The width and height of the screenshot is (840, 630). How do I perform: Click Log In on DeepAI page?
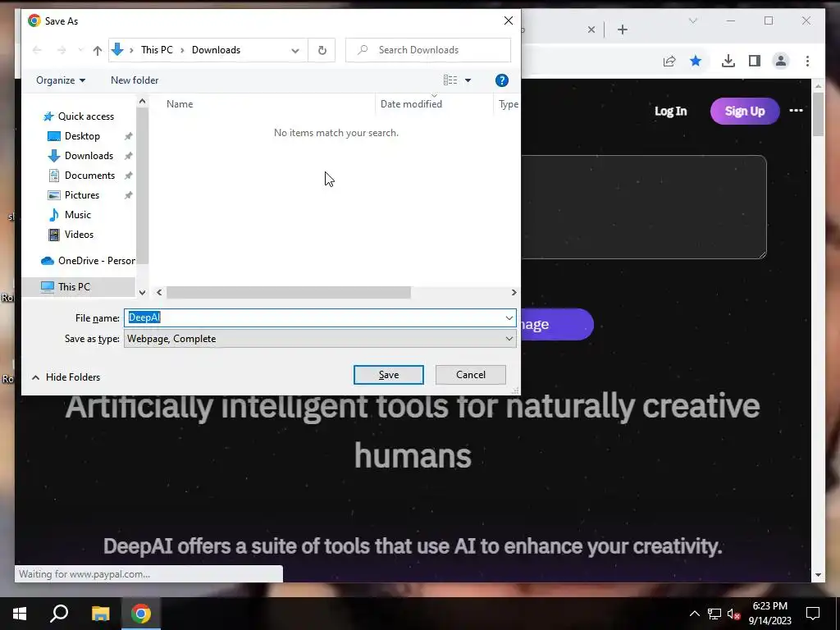[x=670, y=111]
